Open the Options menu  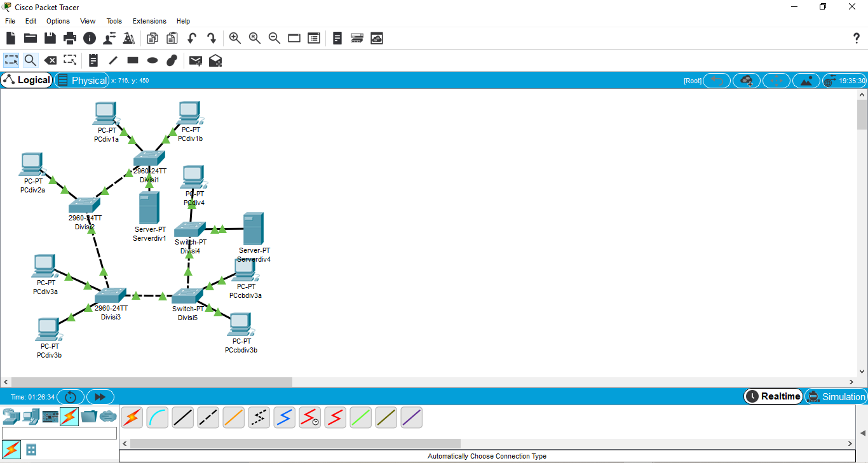[x=58, y=21]
